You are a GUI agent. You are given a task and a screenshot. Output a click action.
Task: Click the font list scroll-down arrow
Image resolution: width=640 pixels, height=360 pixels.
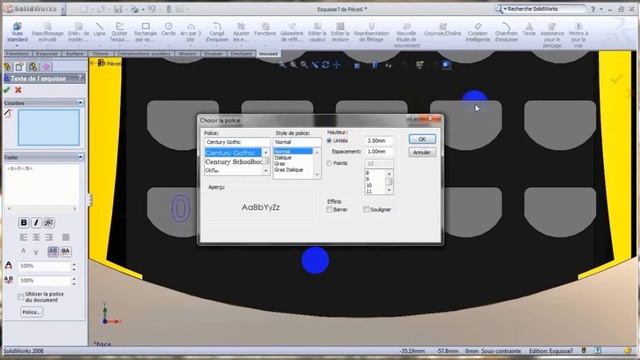coord(266,171)
